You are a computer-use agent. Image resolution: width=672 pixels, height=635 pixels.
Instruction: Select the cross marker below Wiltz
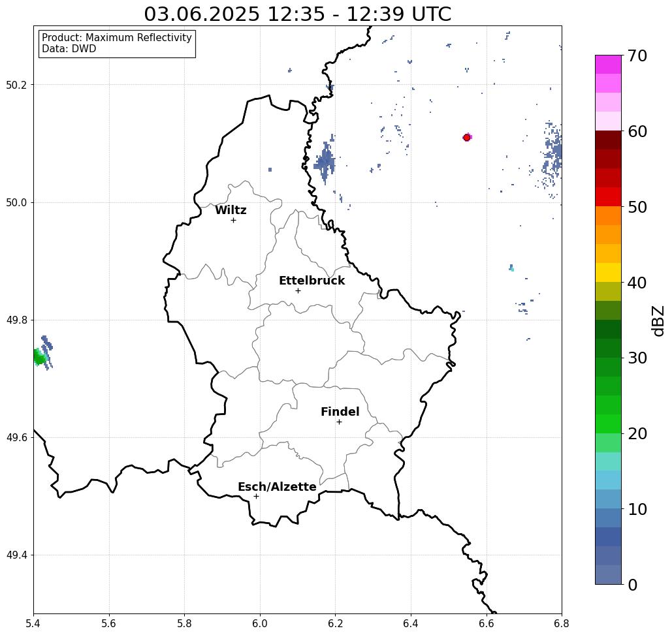tap(234, 221)
